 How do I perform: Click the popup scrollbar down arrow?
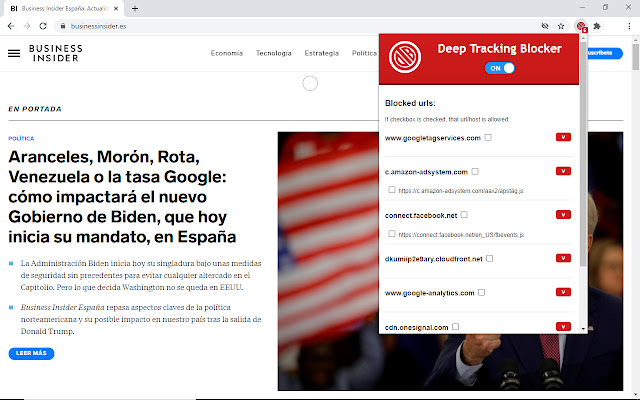point(583,329)
